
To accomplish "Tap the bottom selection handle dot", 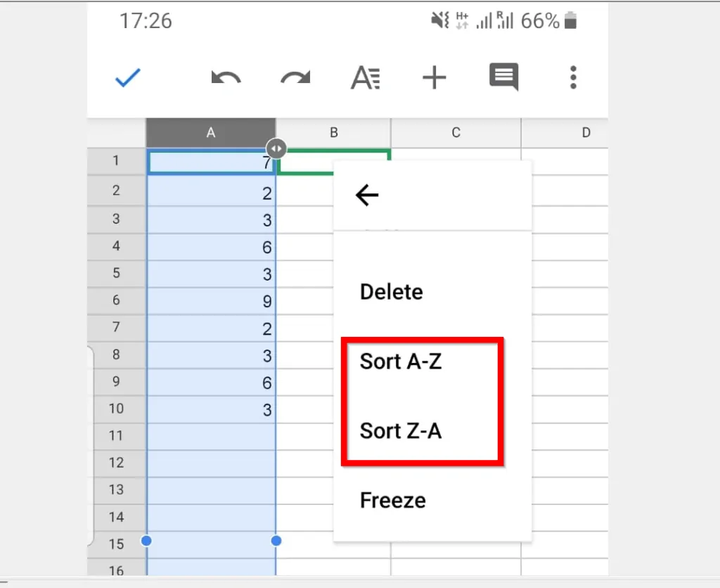I will (276, 541).
